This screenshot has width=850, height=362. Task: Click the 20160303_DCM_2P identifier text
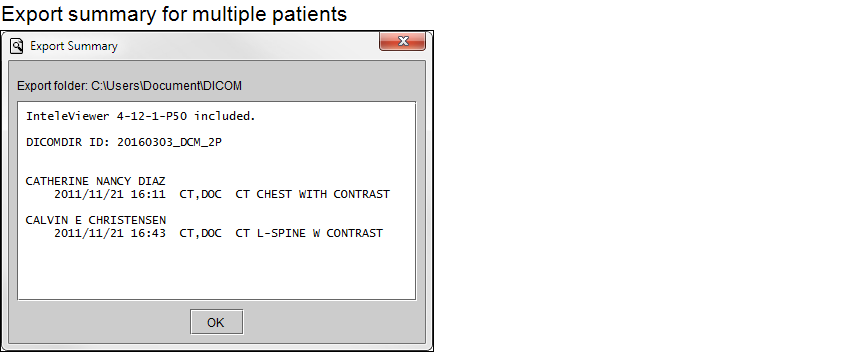[169, 142]
